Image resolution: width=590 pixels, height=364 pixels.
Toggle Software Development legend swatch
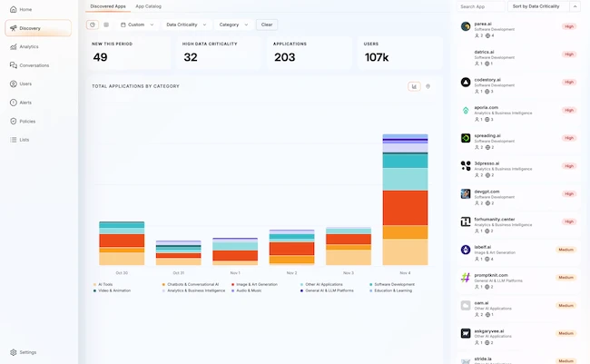point(371,285)
